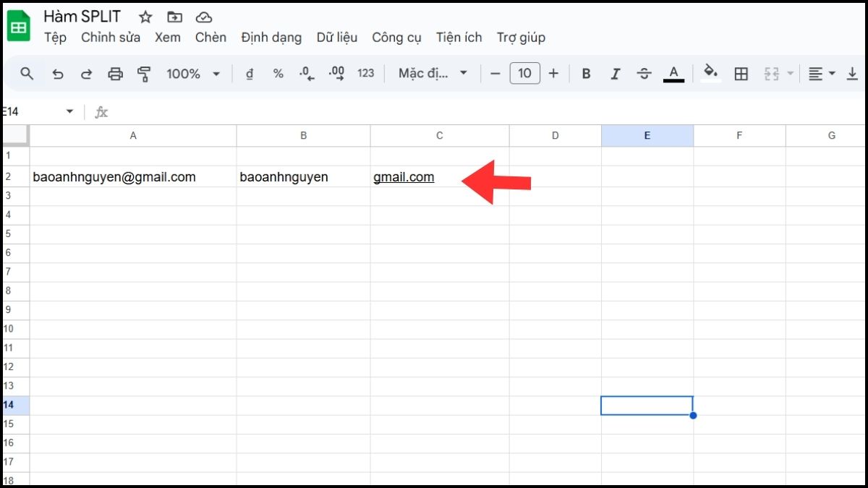Image resolution: width=868 pixels, height=488 pixels.
Task: Toggle strikethrough formatting
Action: pyautogui.click(x=644, y=73)
